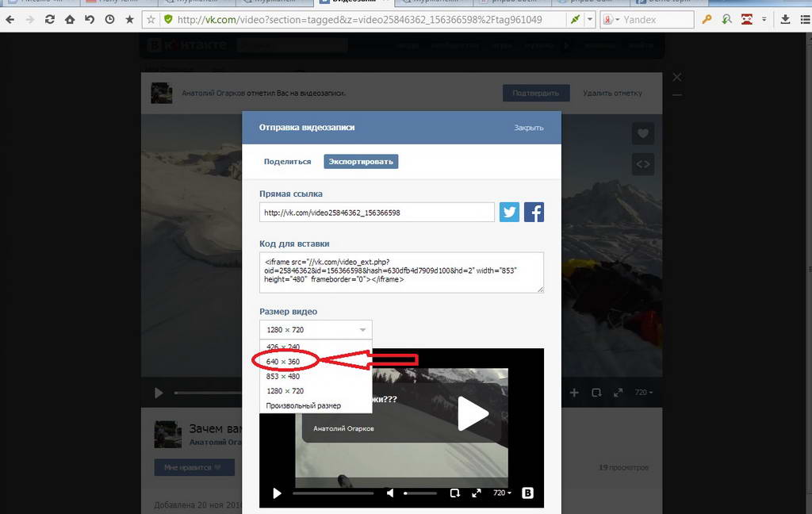Enter fullscreen in the preview player
Screen dimensions: 812x514
[477, 493]
